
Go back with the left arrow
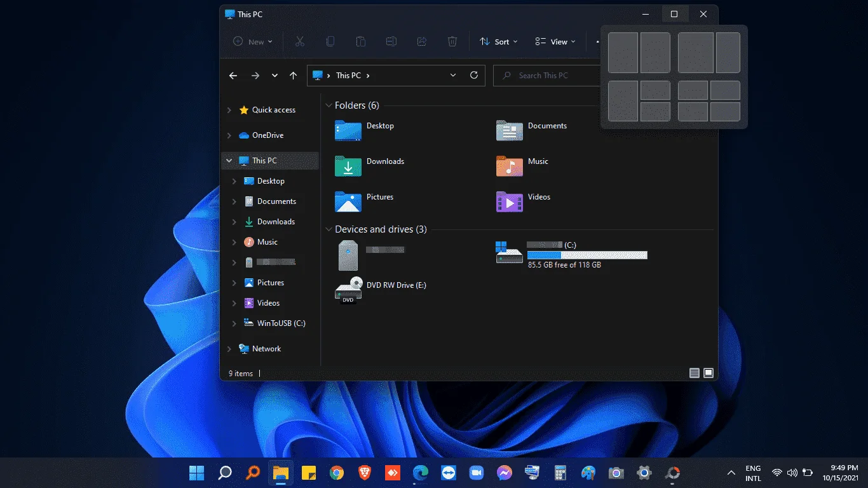click(233, 76)
